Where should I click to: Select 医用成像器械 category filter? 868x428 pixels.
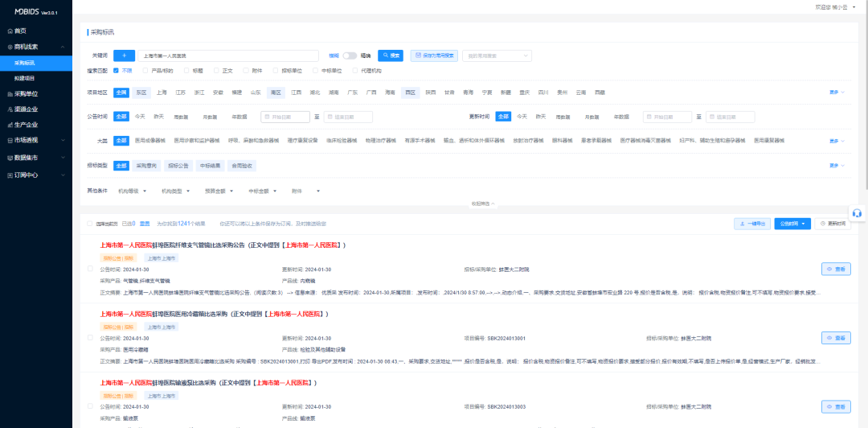(150, 141)
